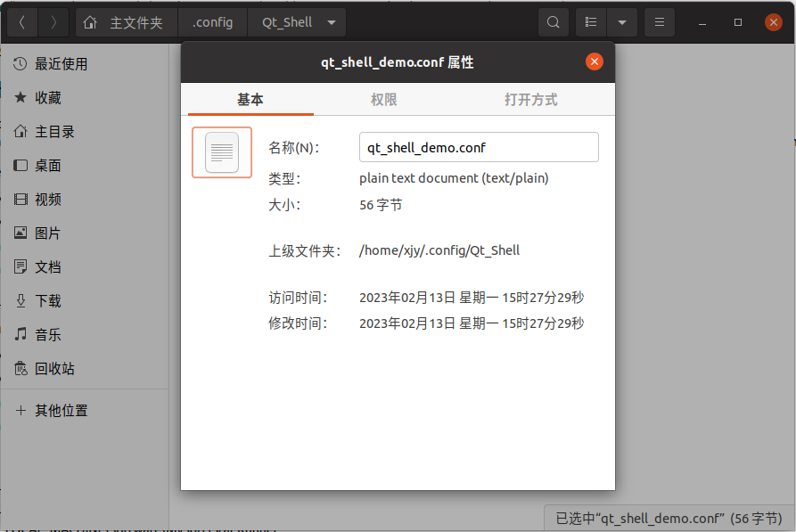Click the selection status text at bottom

669,519
